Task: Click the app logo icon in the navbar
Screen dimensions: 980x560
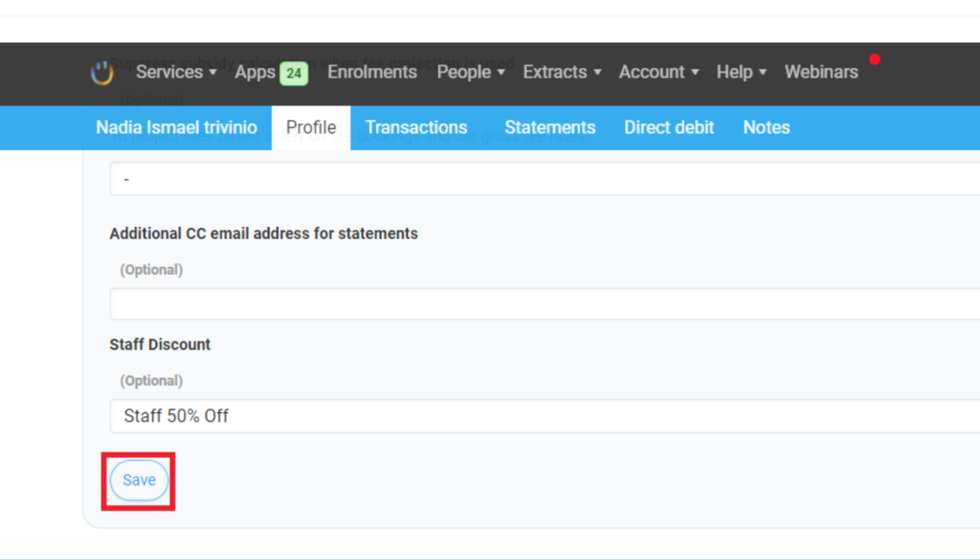Action: point(102,73)
